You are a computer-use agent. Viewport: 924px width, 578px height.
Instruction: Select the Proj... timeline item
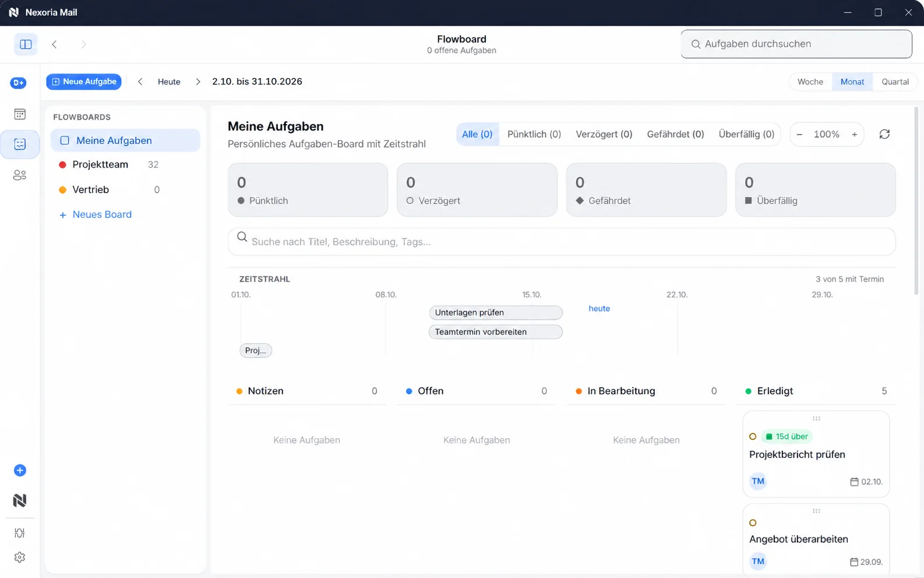pos(256,350)
